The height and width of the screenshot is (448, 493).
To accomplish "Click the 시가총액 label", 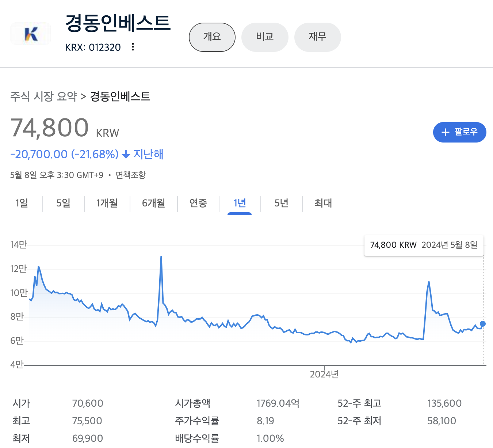I will coord(193,403).
